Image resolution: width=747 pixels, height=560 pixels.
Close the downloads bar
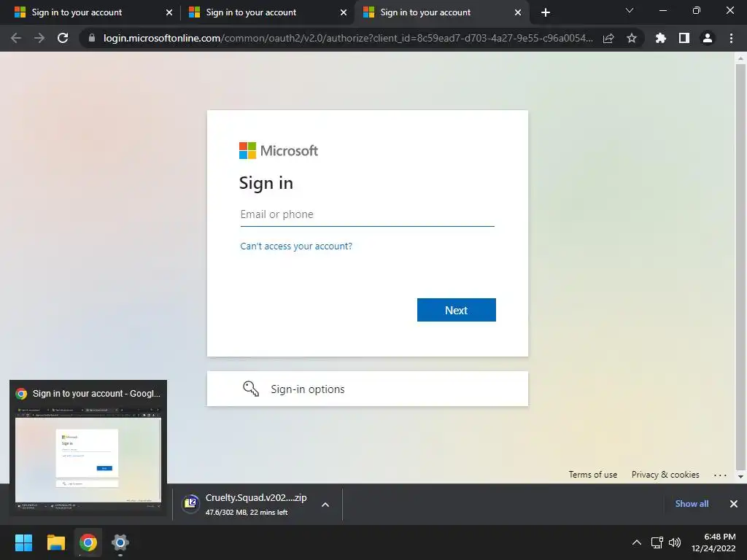[734, 504]
